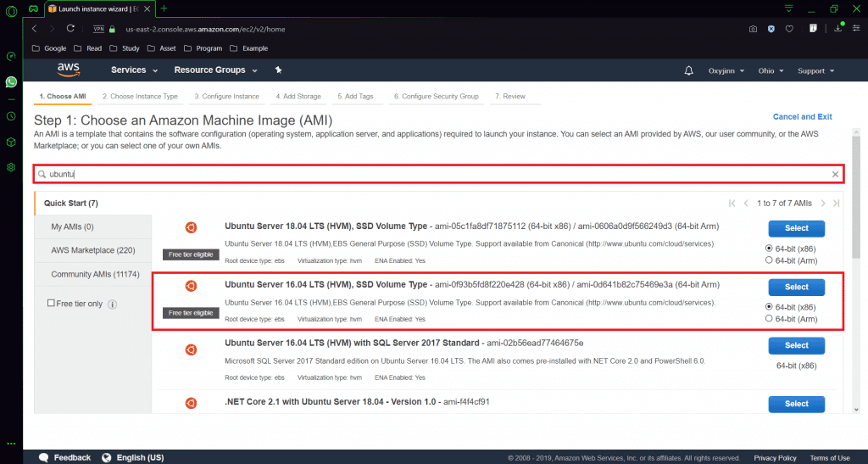Select Ubuntu 16.04 with SQL Server 2017
The image size is (868, 464).
796,345
